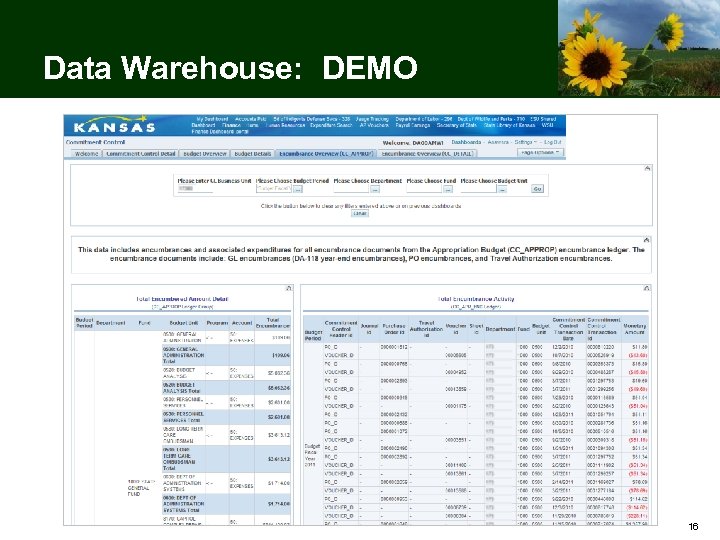Click the Travel Authorization Id column header

[426, 329]
